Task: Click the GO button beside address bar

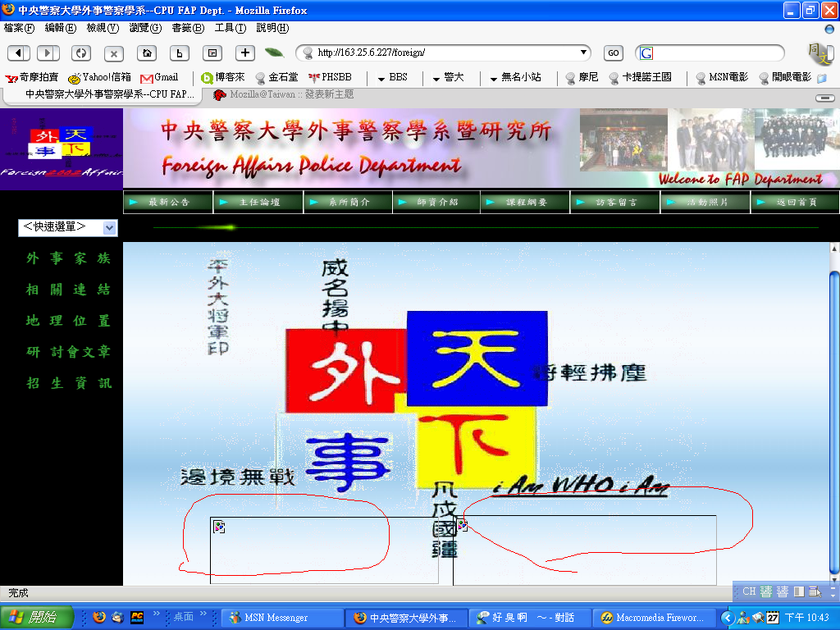Action: click(x=613, y=53)
